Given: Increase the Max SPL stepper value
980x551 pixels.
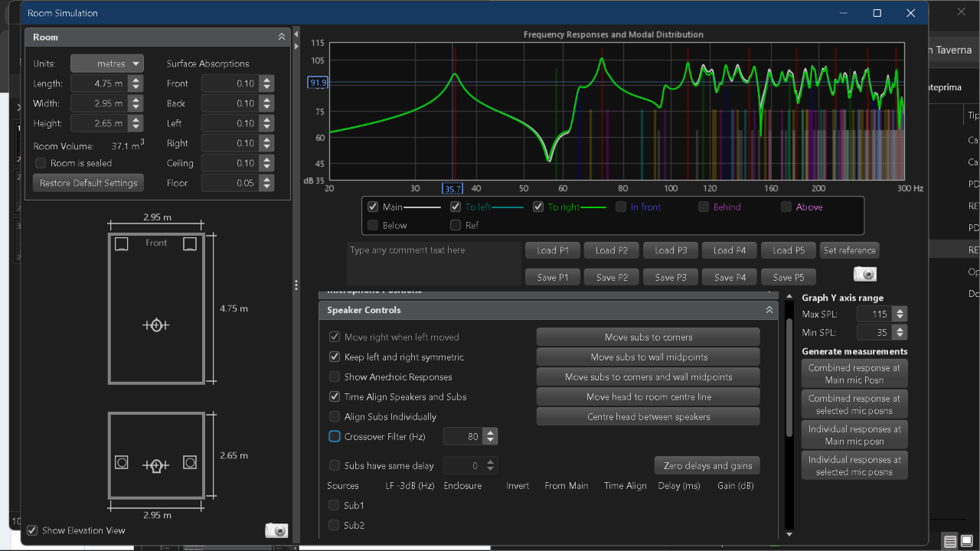Looking at the screenshot, I should [900, 311].
